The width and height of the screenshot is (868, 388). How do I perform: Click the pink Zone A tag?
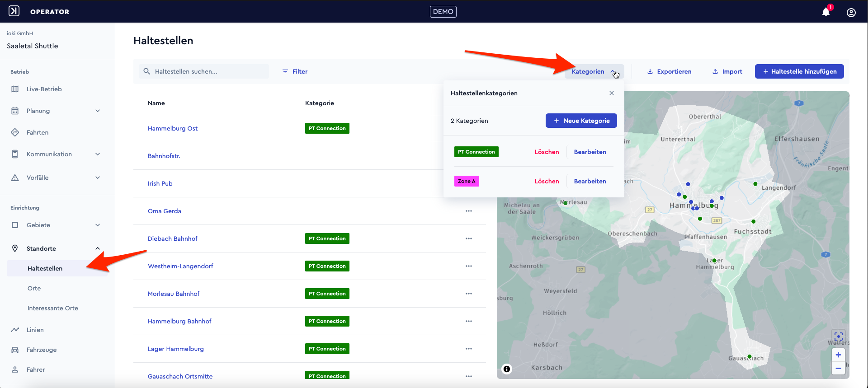coord(467,181)
